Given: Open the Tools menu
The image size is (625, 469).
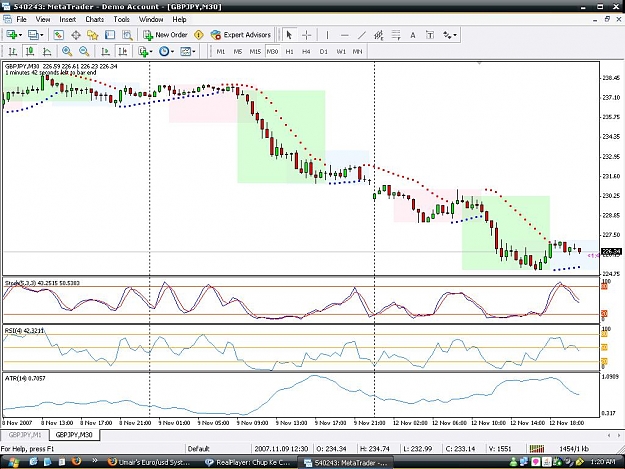Looking at the screenshot, I should [x=122, y=19].
